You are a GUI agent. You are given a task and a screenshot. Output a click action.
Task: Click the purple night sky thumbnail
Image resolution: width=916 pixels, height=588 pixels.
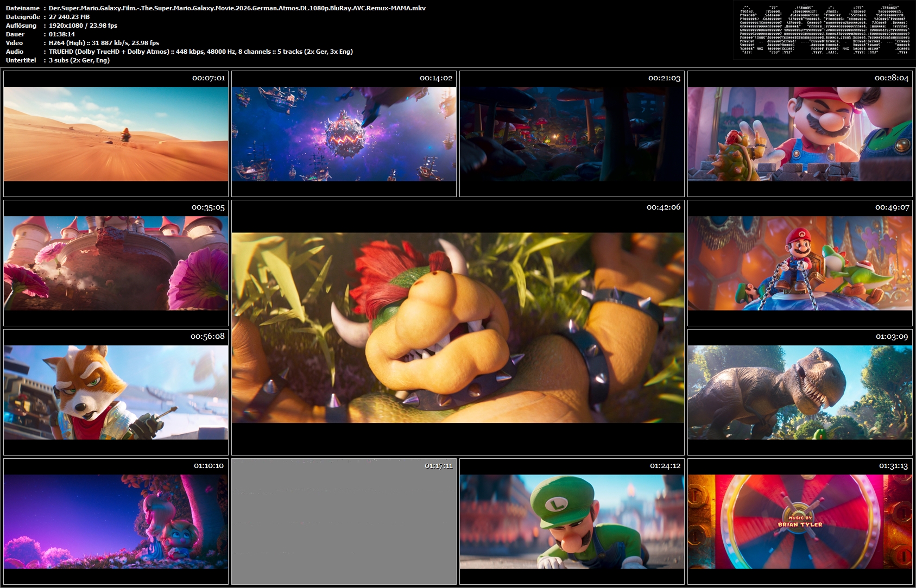click(116, 521)
